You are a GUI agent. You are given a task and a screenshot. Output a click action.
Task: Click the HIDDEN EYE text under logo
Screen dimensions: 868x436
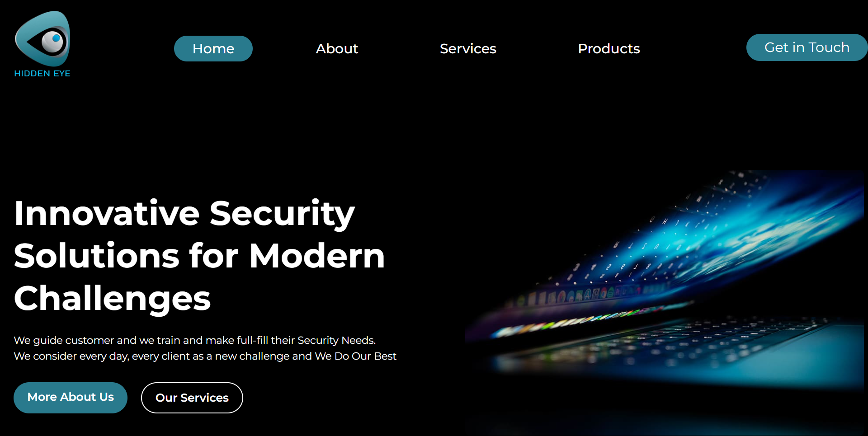[x=42, y=74]
